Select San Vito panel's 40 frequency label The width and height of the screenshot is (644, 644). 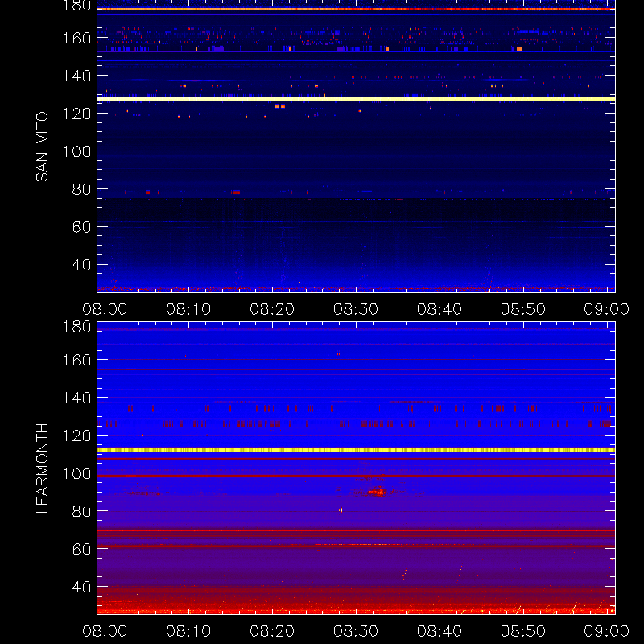[81, 265]
